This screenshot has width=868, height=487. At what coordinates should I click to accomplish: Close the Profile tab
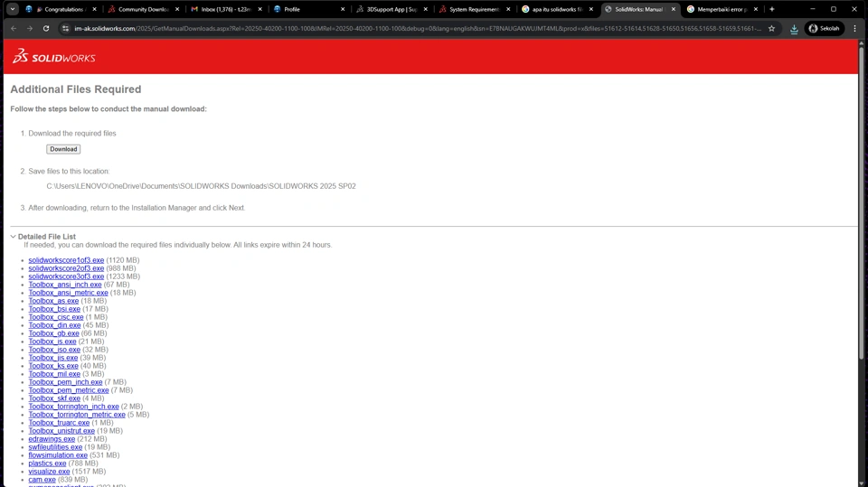[x=343, y=9]
